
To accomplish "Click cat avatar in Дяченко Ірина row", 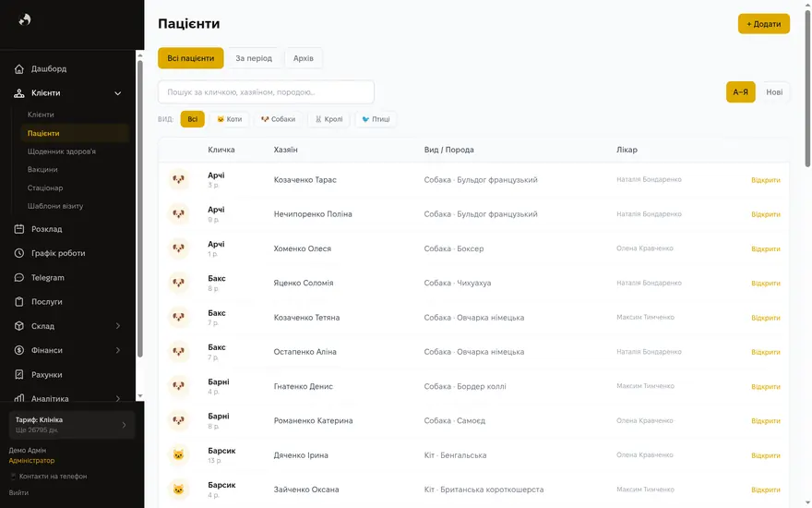I will click(x=179, y=455).
